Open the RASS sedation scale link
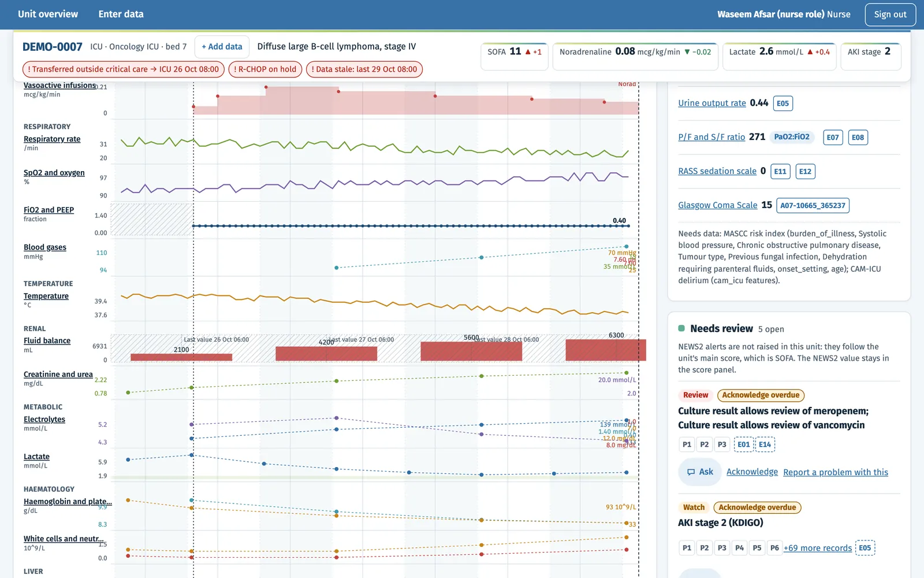This screenshot has width=924, height=578. [x=717, y=171]
